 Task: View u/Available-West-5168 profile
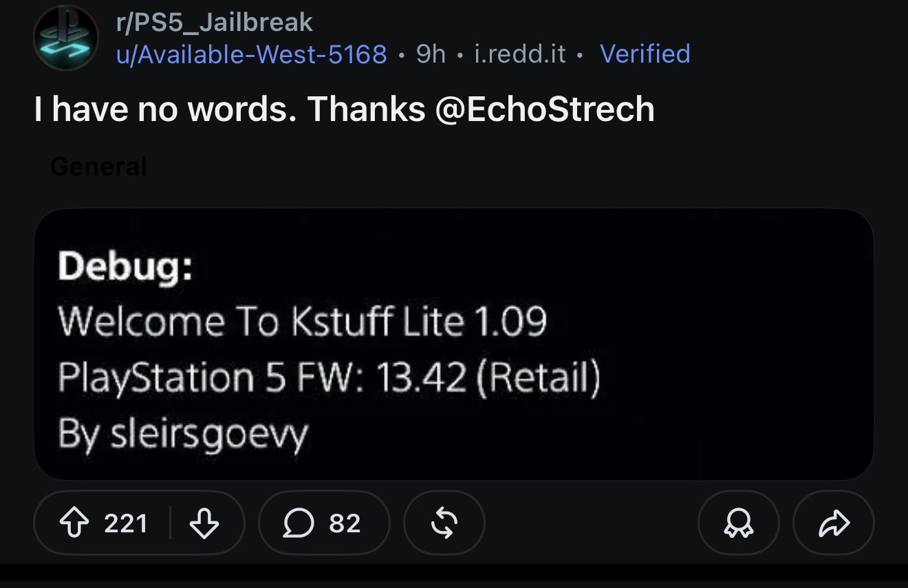pyautogui.click(x=251, y=54)
